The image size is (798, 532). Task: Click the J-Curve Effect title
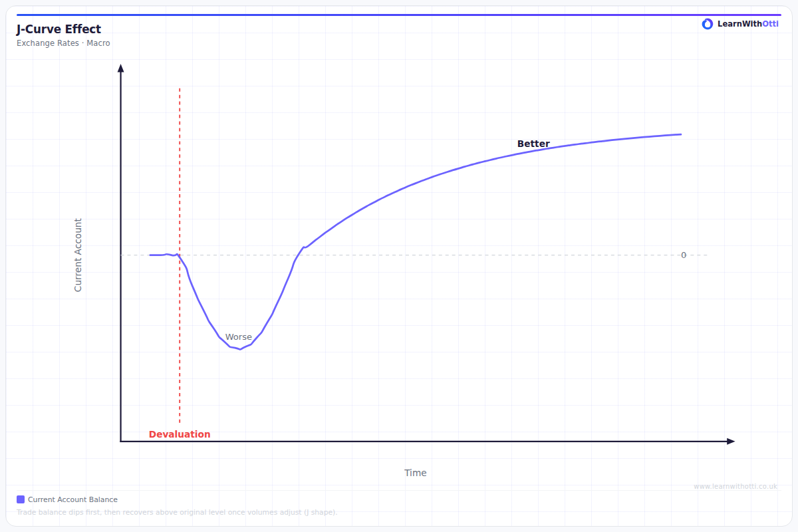coord(59,29)
